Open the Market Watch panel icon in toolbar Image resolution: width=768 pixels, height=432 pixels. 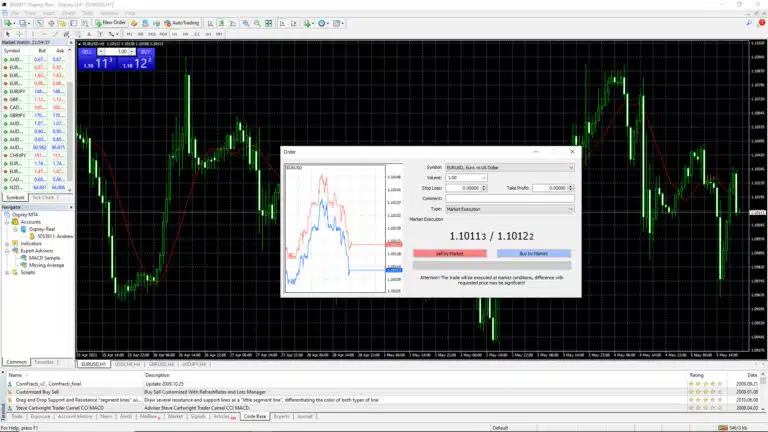(x=40, y=23)
